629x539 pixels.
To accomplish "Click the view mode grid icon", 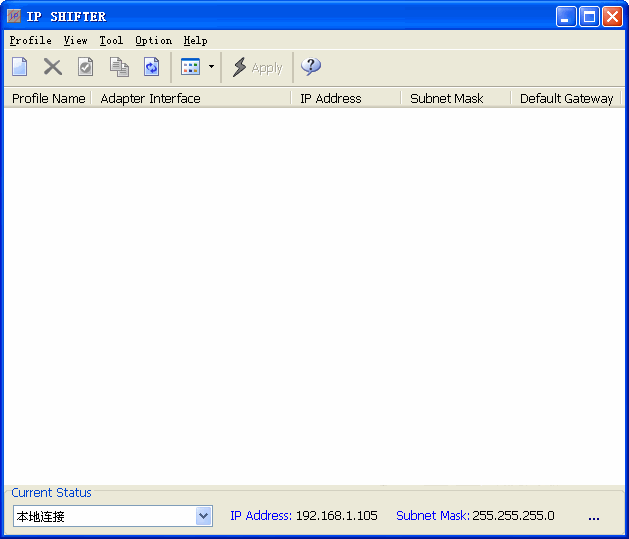I will click(190, 67).
